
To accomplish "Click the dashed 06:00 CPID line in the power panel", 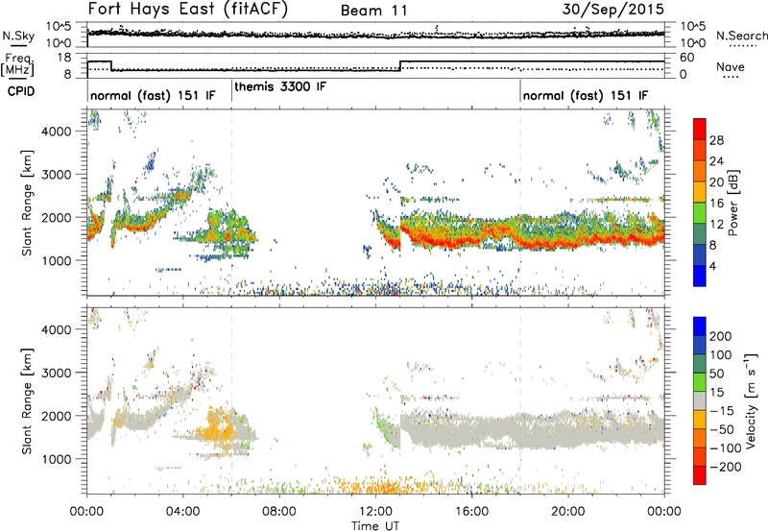I will tap(231, 203).
